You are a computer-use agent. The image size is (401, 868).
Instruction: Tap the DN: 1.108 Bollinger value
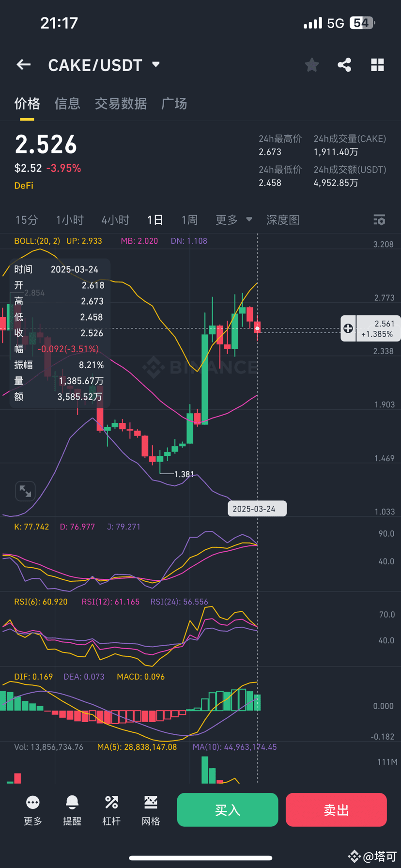189,241
